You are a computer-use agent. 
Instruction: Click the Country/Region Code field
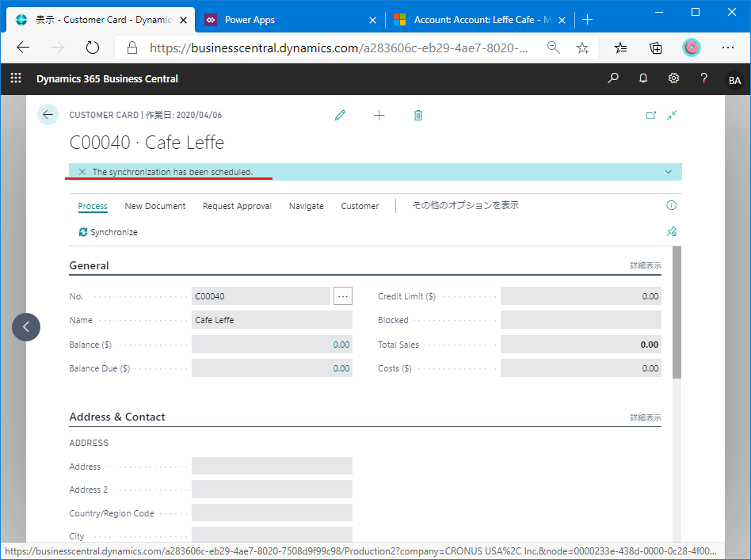tap(272, 512)
